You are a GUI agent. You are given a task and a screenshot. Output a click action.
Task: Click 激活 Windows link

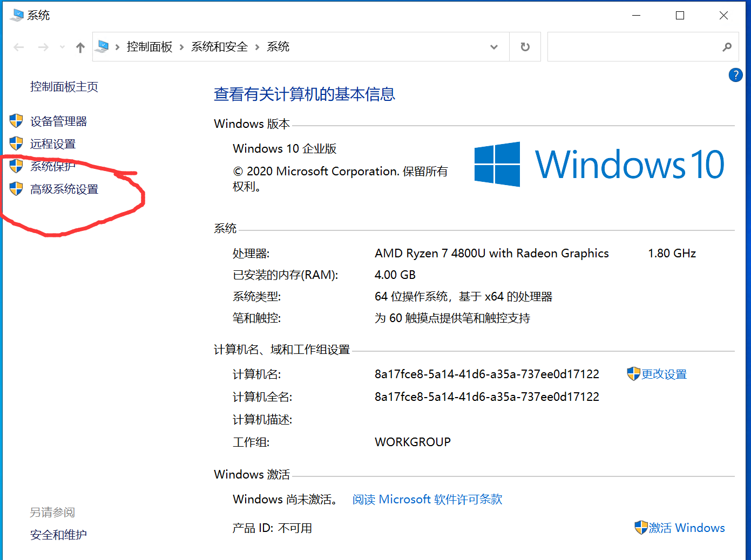(x=687, y=528)
